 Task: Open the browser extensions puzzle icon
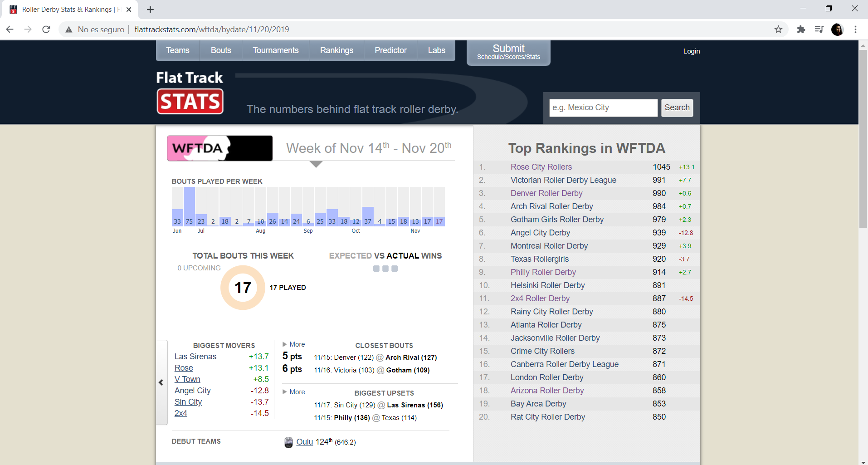coord(801,29)
